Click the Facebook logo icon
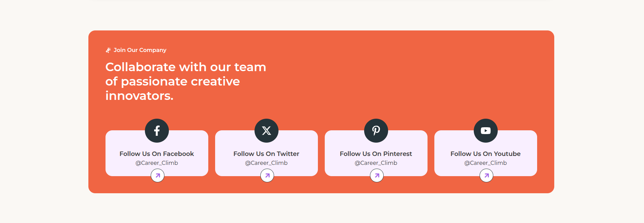 point(157,131)
